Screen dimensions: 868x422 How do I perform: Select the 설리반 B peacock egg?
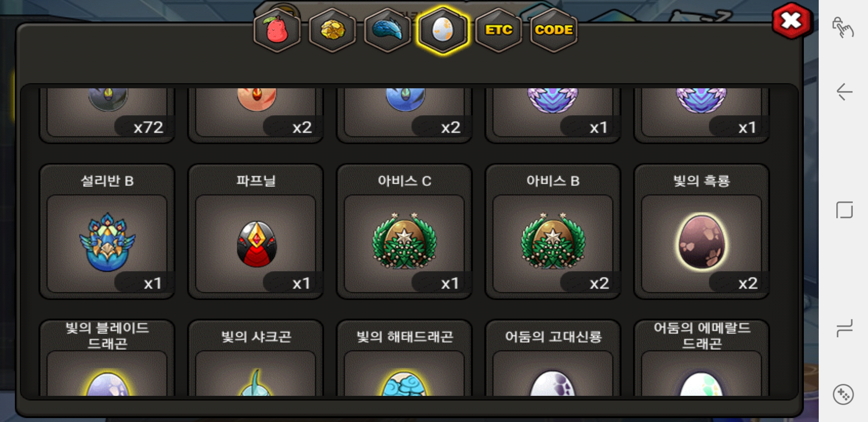click(107, 232)
